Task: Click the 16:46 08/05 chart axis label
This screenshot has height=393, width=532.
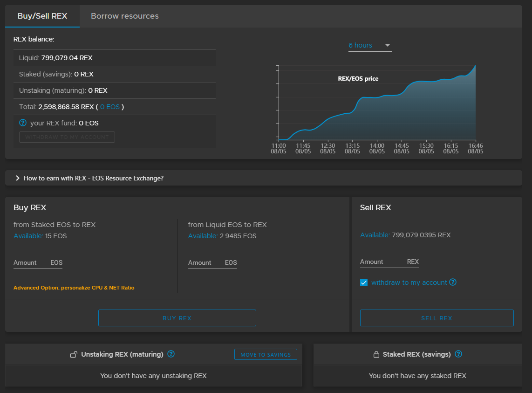Action: [475, 148]
